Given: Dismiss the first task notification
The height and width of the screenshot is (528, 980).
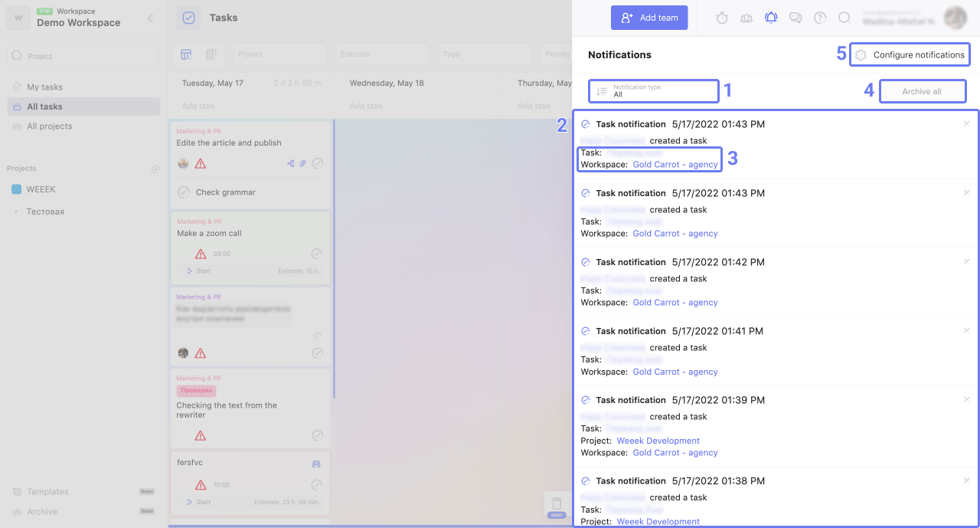Looking at the screenshot, I should (x=966, y=124).
